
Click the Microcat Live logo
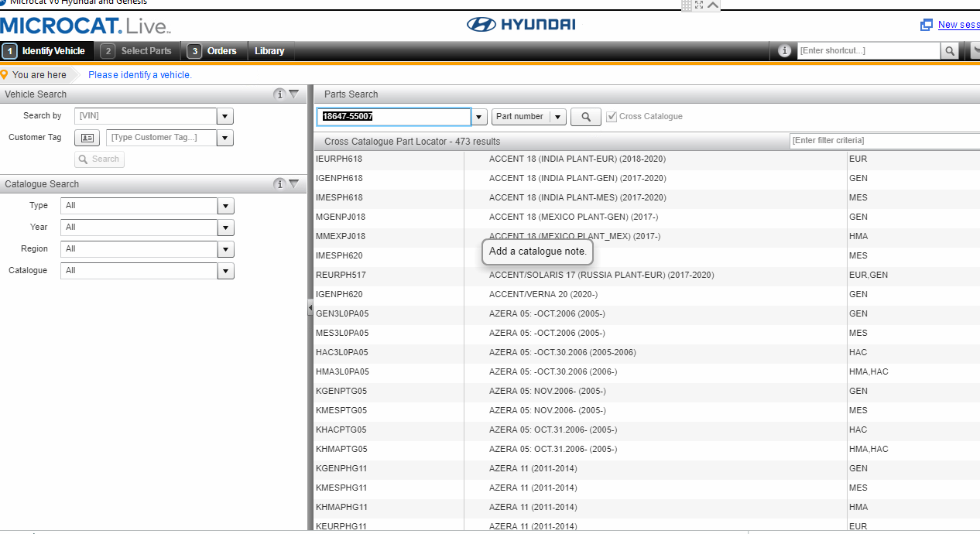pyautogui.click(x=85, y=26)
